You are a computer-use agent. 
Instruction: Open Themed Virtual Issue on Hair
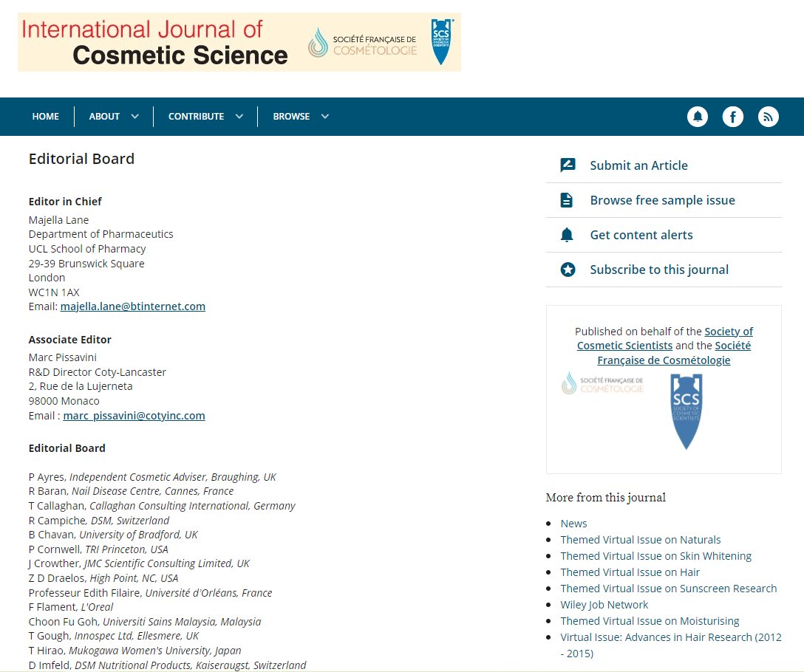click(x=630, y=572)
